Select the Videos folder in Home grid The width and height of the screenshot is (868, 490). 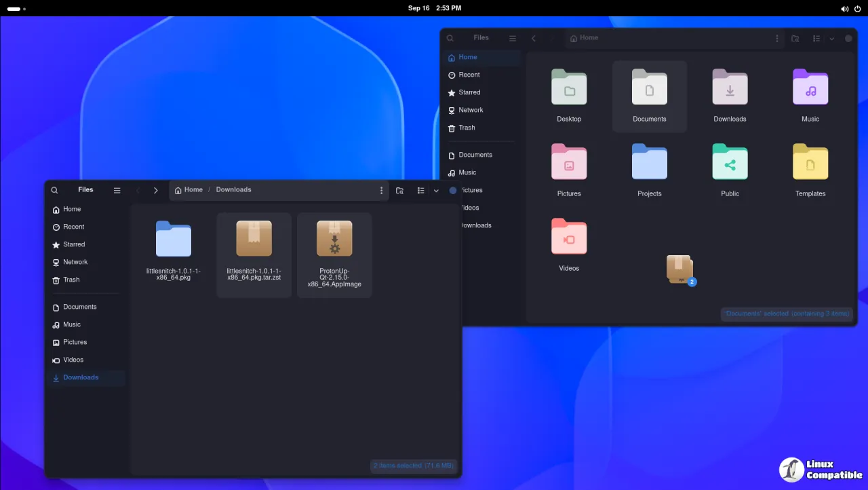[x=569, y=245]
